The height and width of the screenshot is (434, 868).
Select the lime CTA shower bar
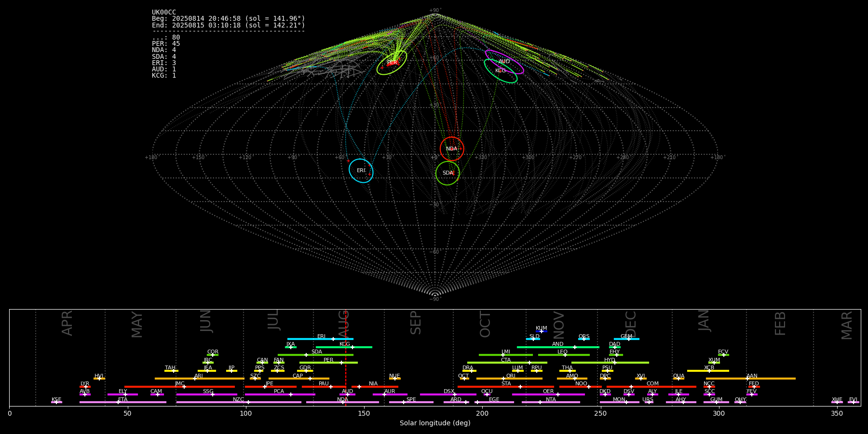[507, 363]
